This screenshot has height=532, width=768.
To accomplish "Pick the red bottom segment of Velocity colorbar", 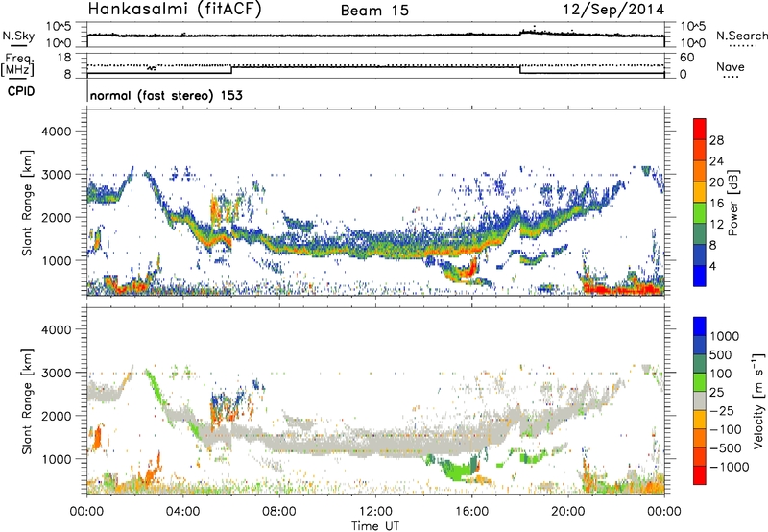I will click(x=700, y=475).
